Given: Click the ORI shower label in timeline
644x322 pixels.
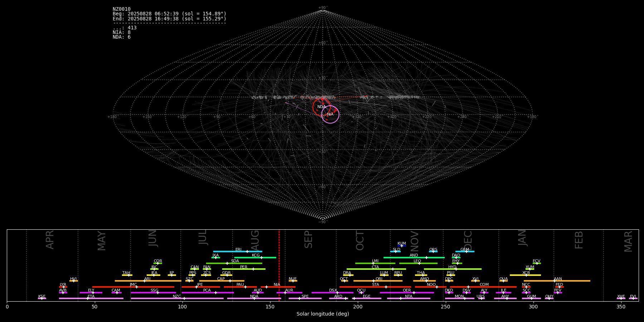Looking at the screenshot, I should point(379,279).
